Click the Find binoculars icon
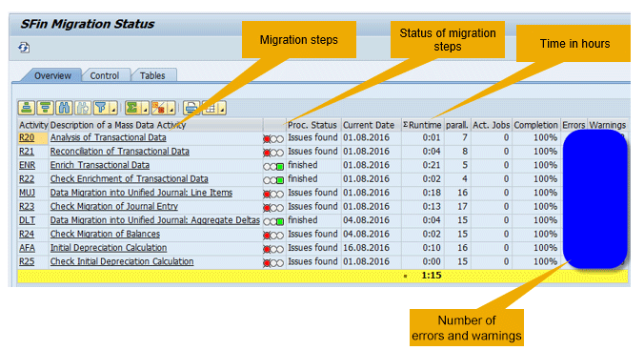The height and width of the screenshot is (350, 644). tap(64, 108)
